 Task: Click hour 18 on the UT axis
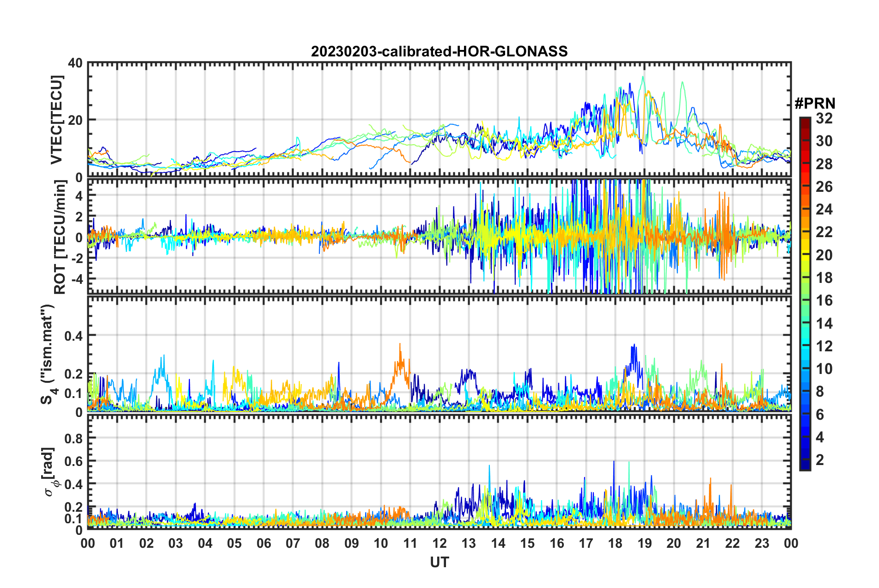pos(615,543)
